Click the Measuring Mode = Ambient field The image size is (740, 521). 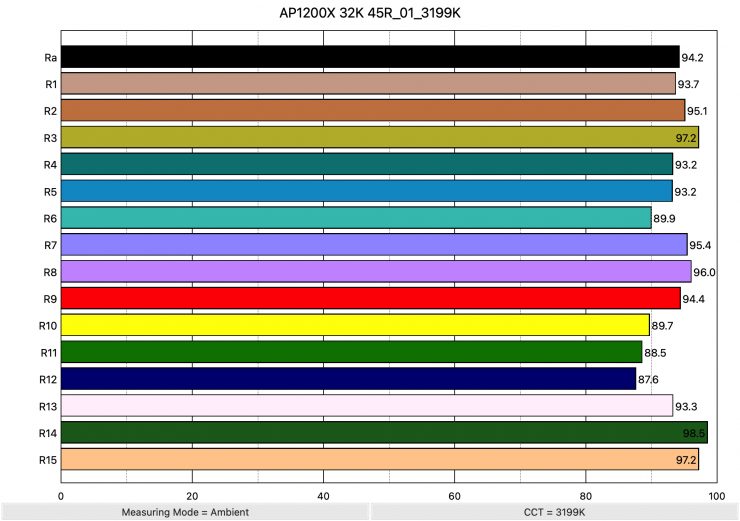pyautogui.click(x=184, y=512)
